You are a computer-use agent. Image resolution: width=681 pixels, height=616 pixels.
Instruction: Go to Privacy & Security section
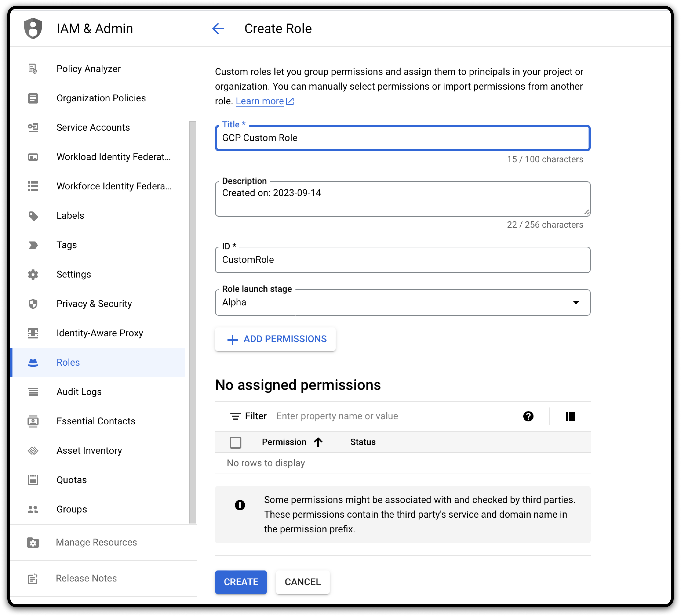tap(94, 304)
